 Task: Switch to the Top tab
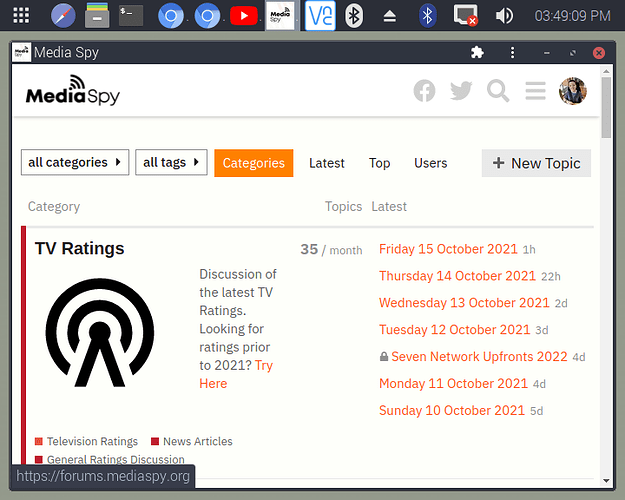point(379,163)
